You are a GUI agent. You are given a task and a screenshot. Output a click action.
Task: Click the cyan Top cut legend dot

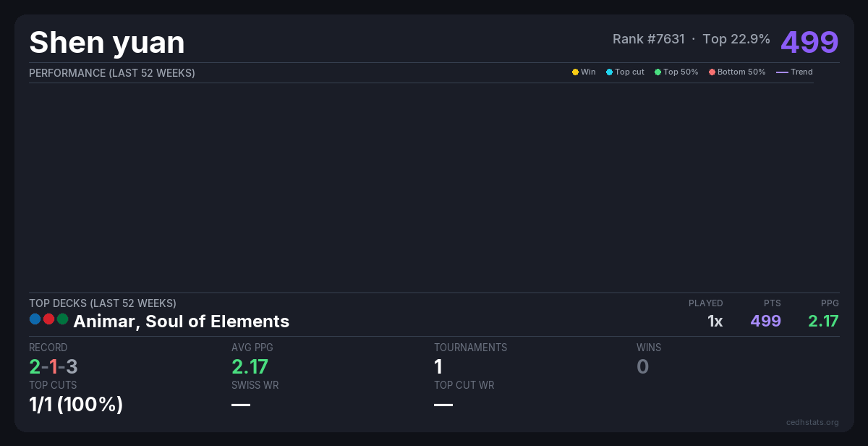(609, 72)
